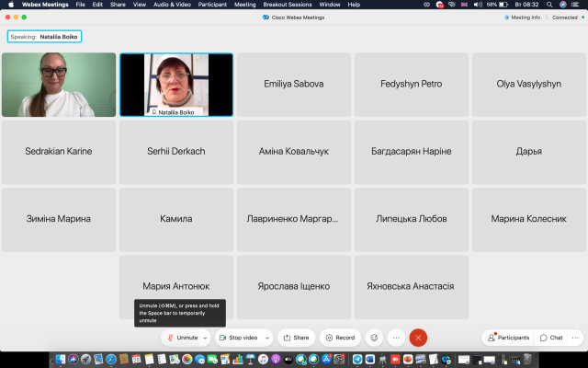
Task: Click the Connected status indicator
Action: pyautogui.click(x=568, y=17)
